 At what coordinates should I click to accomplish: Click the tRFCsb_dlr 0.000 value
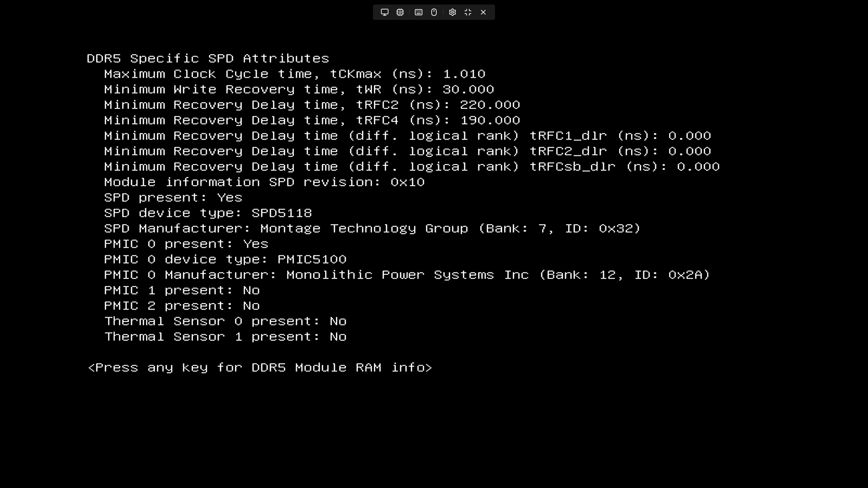(x=698, y=167)
